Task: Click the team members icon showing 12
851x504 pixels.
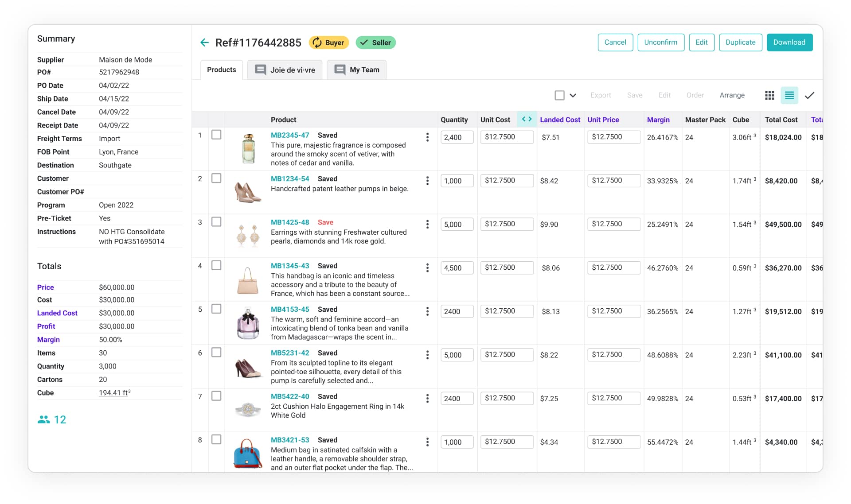Action: (x=44, y=419)
